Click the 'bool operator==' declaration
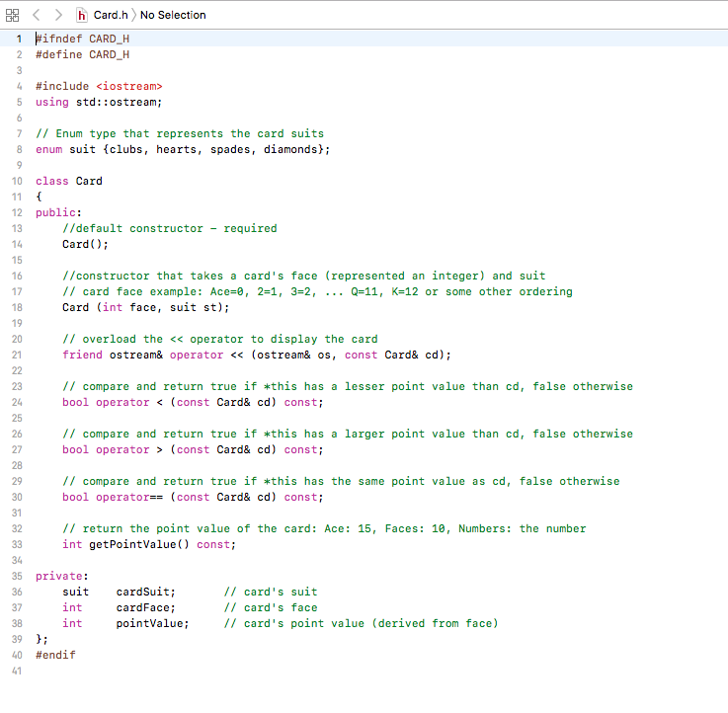728x713 pixels. (x=194, y=497)
